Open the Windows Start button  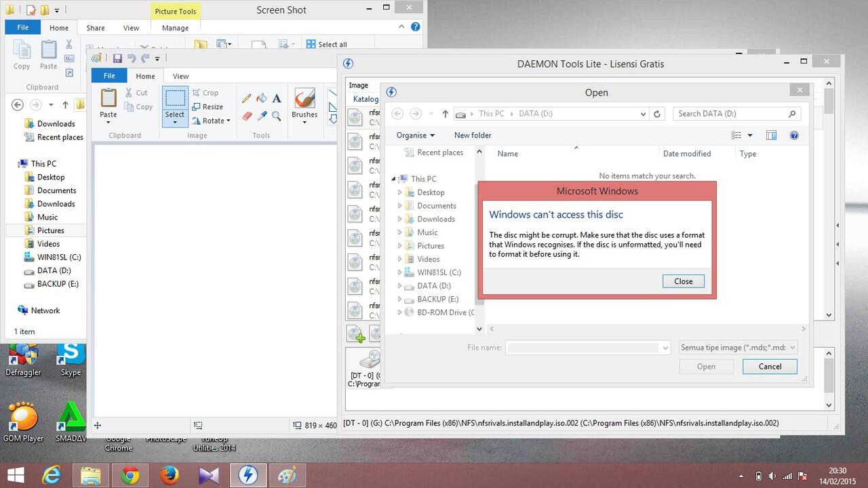(16, 475)
